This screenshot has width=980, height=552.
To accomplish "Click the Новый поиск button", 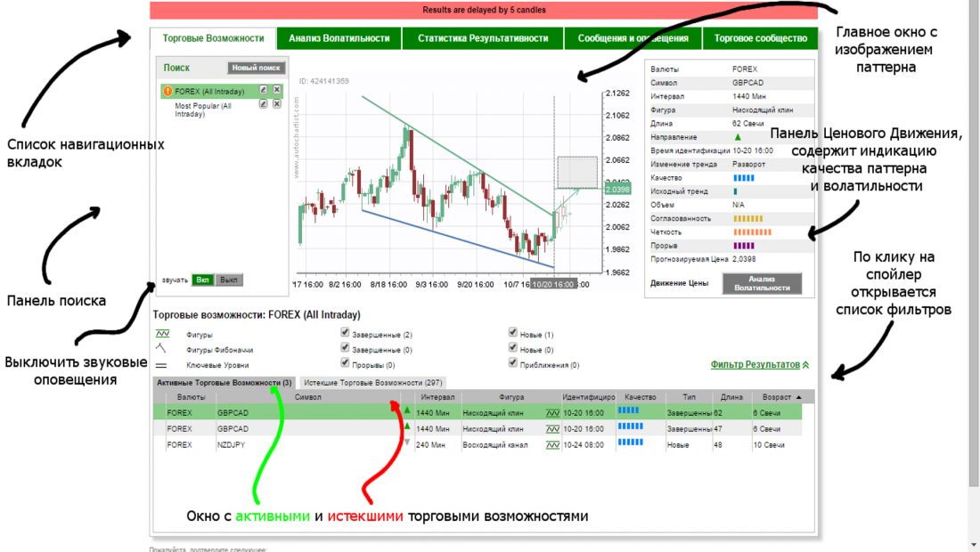I will pos(257,68).
